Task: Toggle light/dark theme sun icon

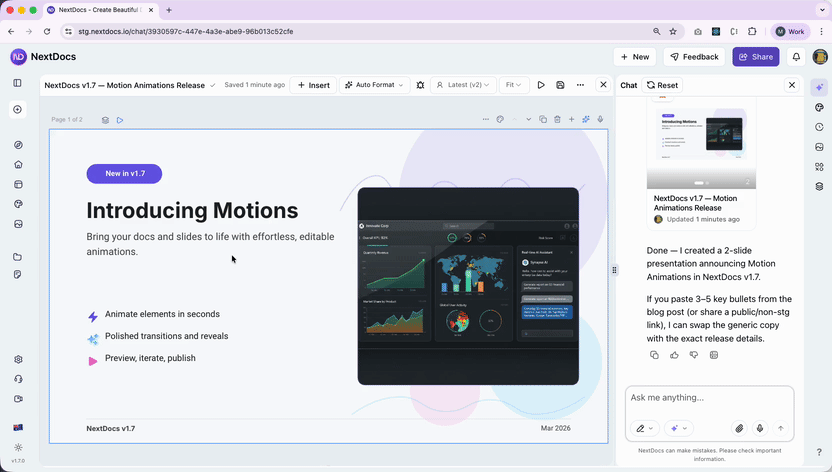Action: coord(18,447)
